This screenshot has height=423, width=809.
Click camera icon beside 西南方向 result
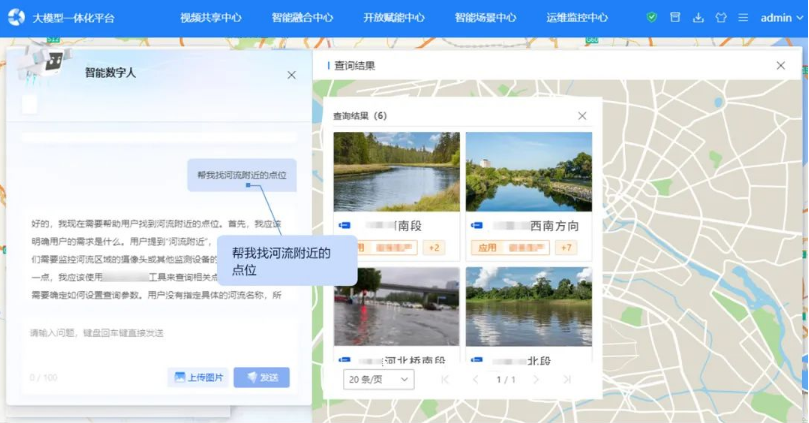click(x=477, y=226)
